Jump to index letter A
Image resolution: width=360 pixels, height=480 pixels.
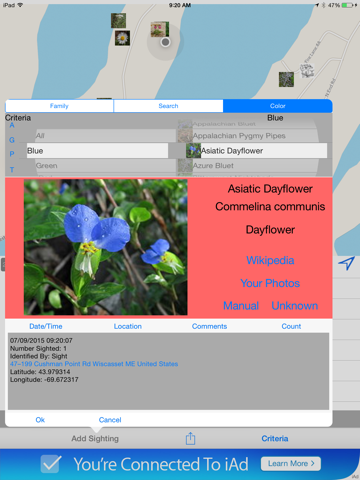[12, 125]
